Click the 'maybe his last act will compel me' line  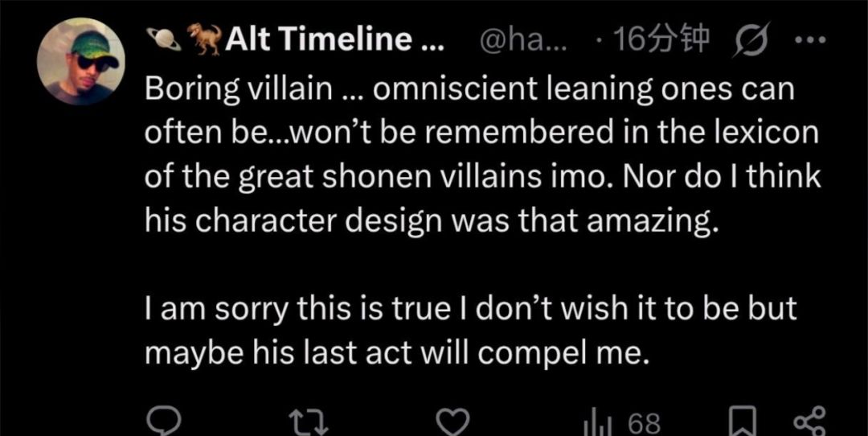point(396,352)
